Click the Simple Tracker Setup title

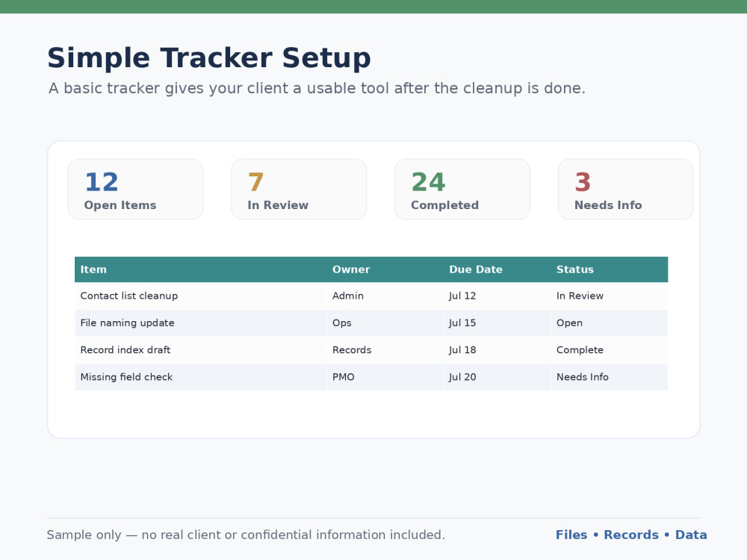pyautogui.click(x=208, y=58)
